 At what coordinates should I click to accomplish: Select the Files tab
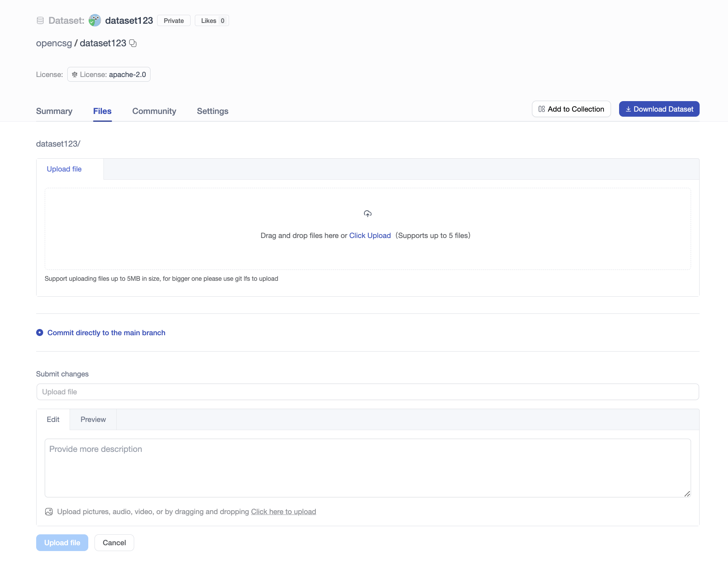pyautogui.click(x=102, y=111)
